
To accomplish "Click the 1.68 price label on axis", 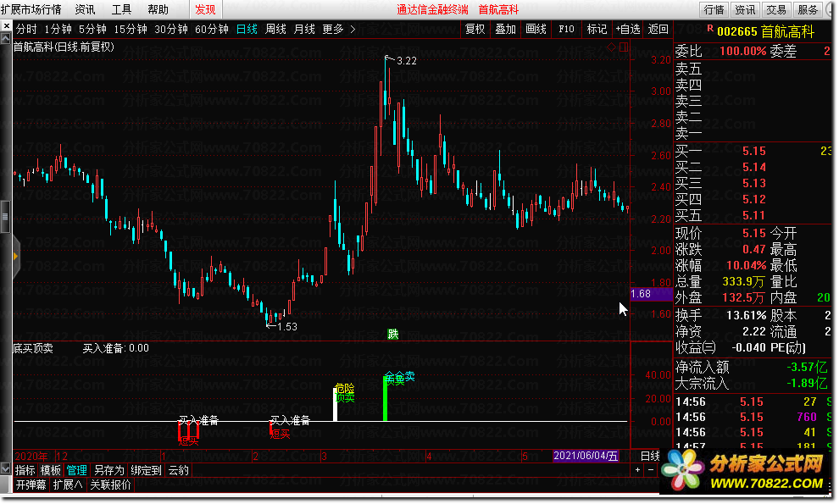I will [x=651, y=294].
